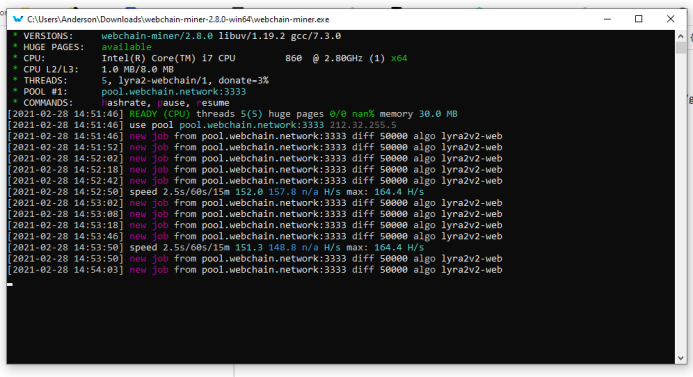Screen dimensions: 693x377
Task: Click the speed value 151.3
Action: pos(249,248)
